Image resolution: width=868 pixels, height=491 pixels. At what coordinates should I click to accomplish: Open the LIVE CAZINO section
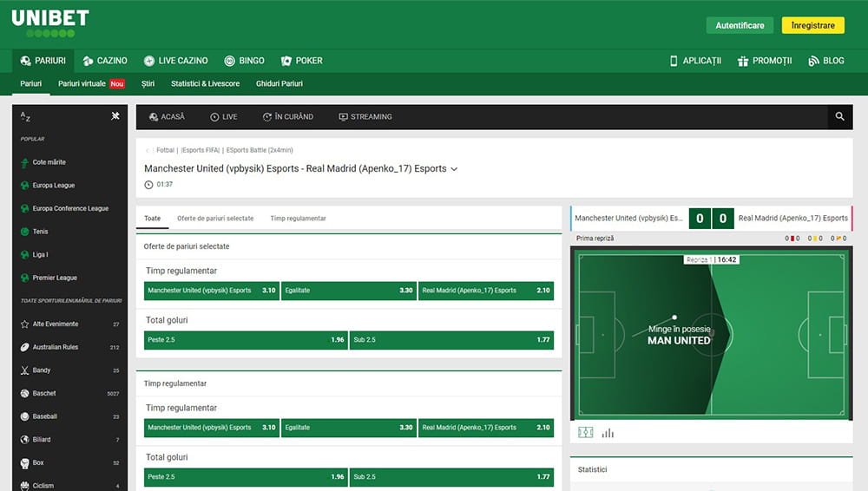(x=176, y=61)
